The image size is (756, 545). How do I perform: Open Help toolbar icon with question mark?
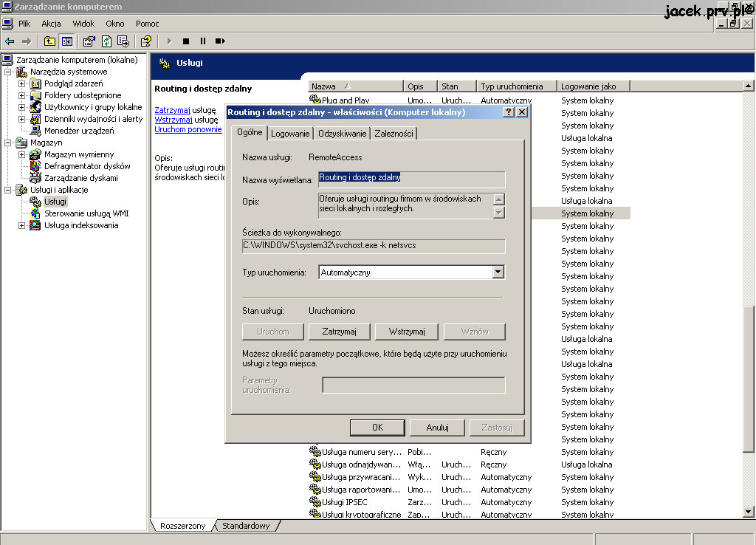point(146,41)
